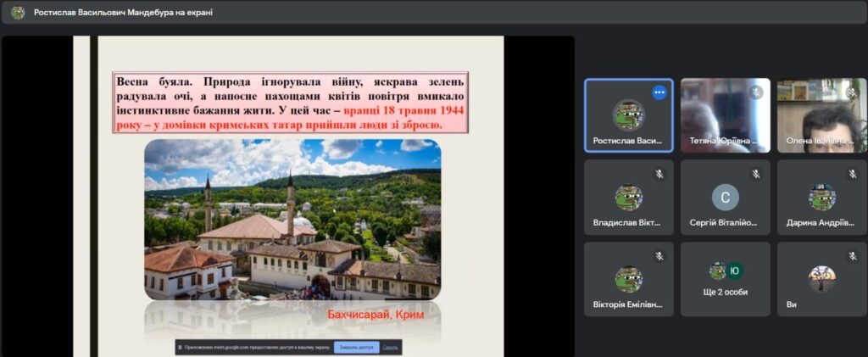Click the muted mic icon on the Ви tile
Image resolution: width=868 pixels, height=357 pixels.
pos(853,256)
